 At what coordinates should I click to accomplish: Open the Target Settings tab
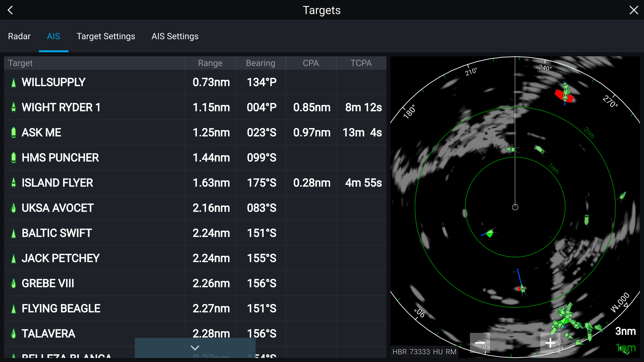(106, 36)
